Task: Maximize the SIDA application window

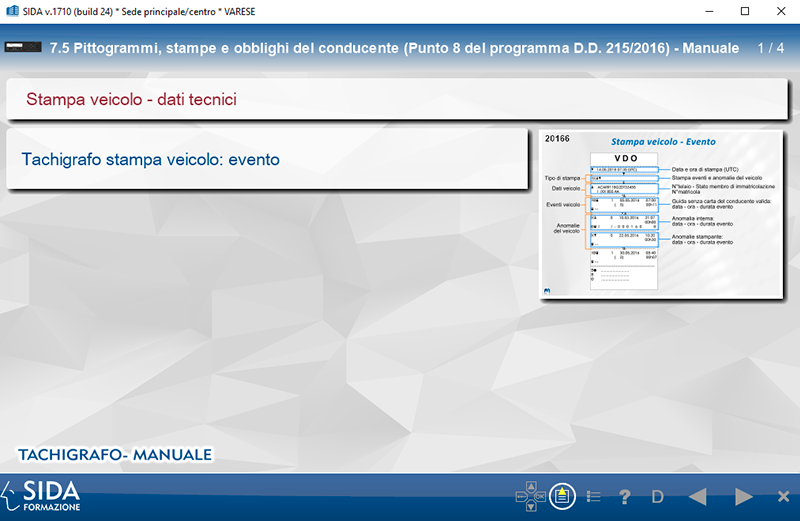Action: click(x=744, y=11)
